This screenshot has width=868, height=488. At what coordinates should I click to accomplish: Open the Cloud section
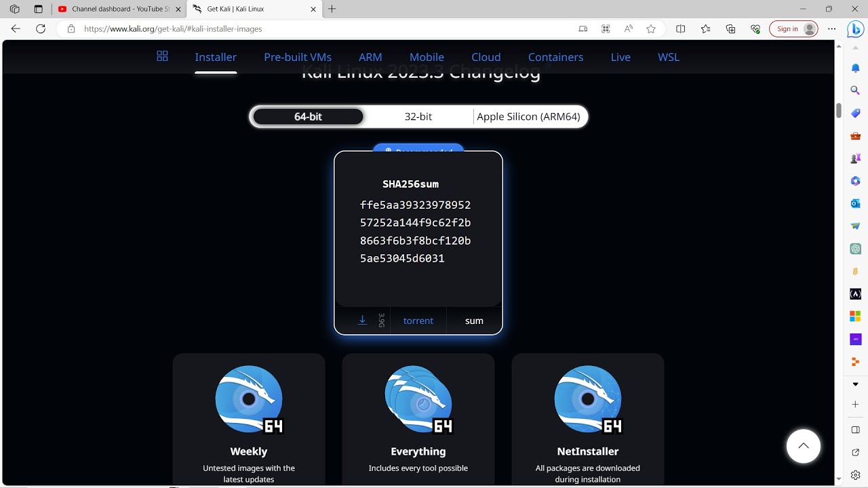[x=486, y=57]
